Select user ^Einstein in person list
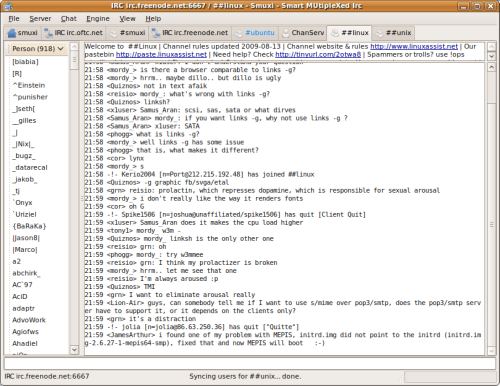The height and width of the screenshot is (386, 500). (29, 85)
